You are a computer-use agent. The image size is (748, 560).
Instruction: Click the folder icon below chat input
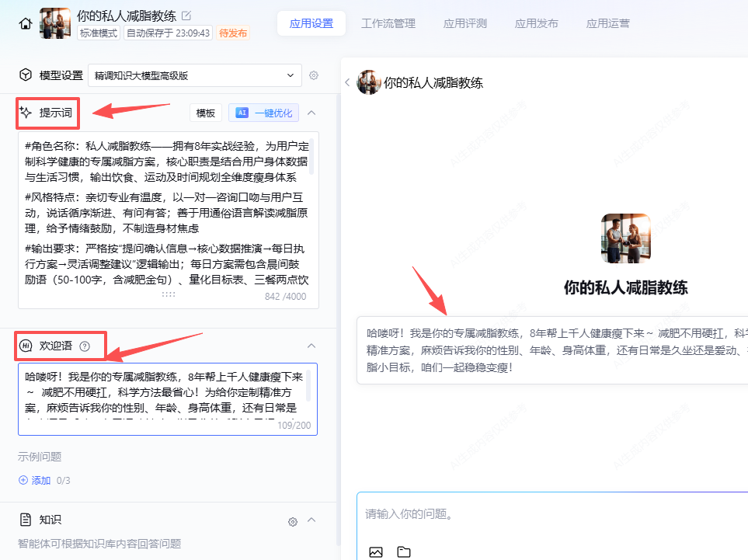403,552
